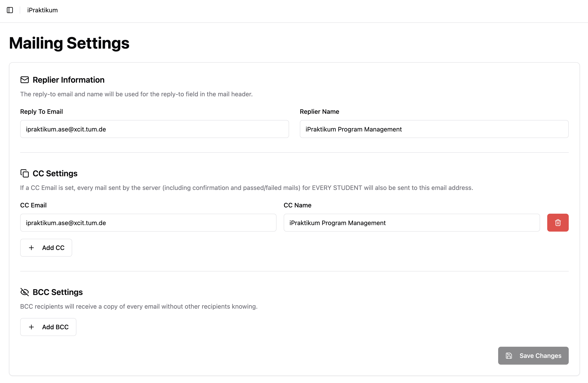Click the copy icon next to CC Settings
This screenshot has height=383, width=588.
[25, 173]
